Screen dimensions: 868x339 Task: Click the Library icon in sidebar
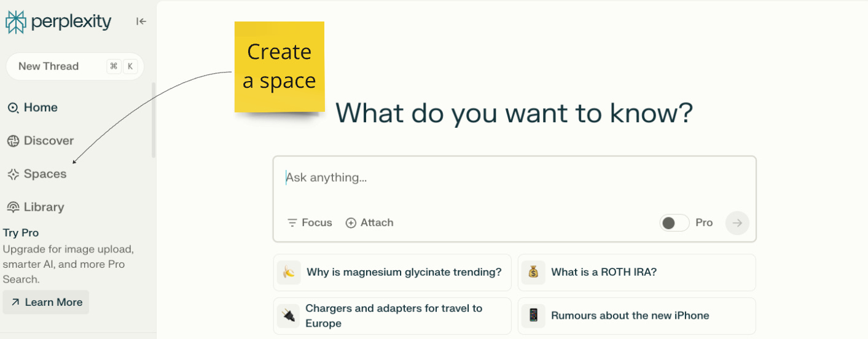13,208
